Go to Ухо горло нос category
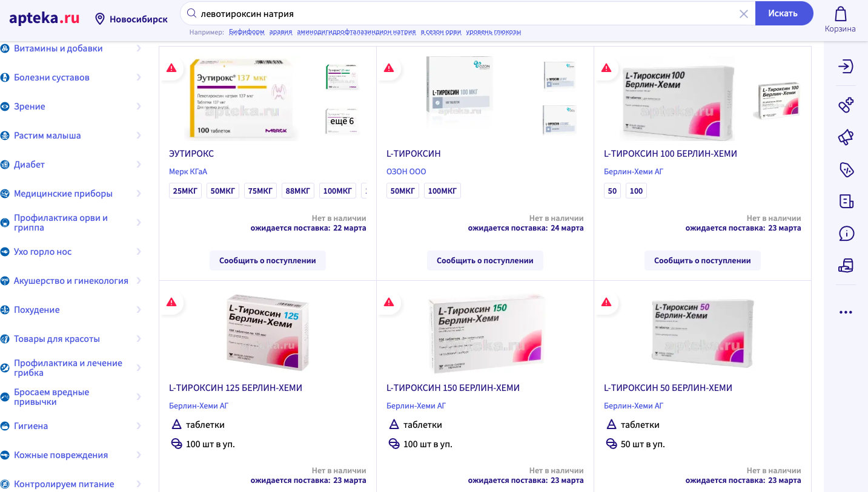The width and height of the screenshot is (868, 492). 43,252
